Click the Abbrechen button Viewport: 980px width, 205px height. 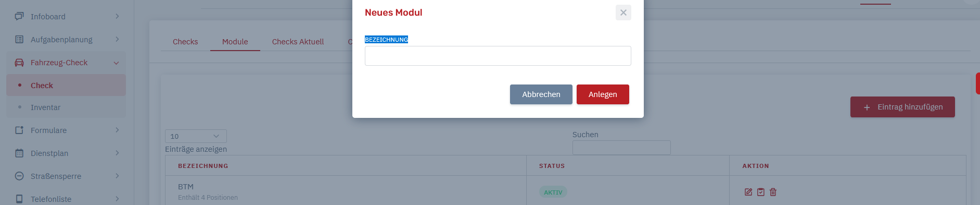tap(541, 94)
